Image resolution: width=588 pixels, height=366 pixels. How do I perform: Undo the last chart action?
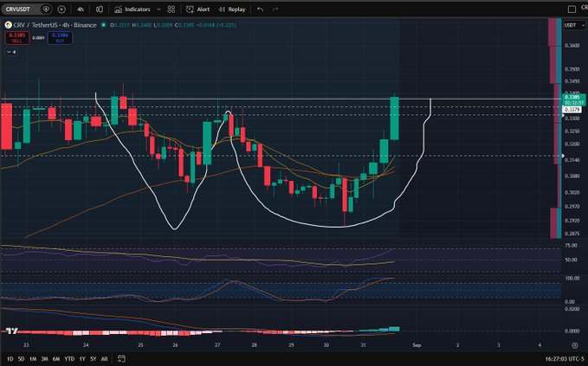click(260, 9)
